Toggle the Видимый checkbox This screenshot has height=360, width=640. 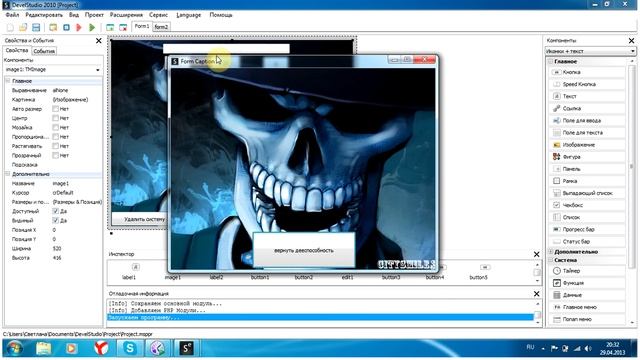click(56, 220)
